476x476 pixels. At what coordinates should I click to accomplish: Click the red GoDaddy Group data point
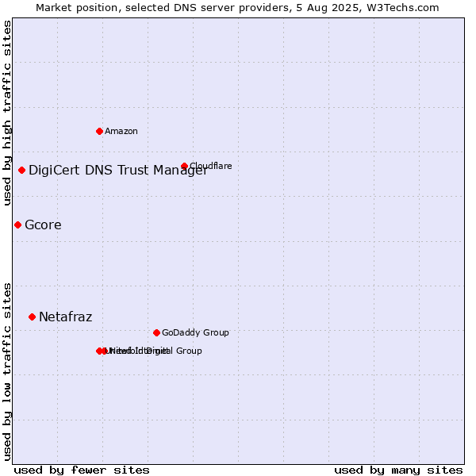156,332
